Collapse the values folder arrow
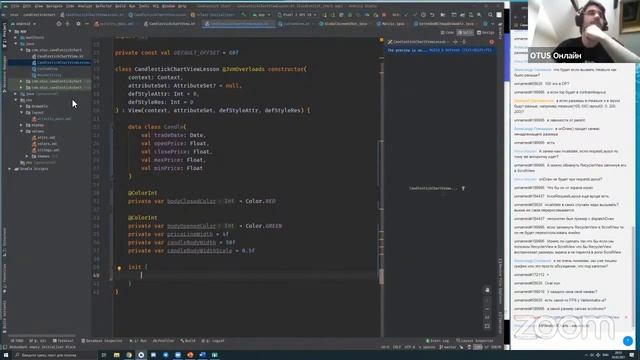Screen dimensions: 640x360 coord(21,131)
